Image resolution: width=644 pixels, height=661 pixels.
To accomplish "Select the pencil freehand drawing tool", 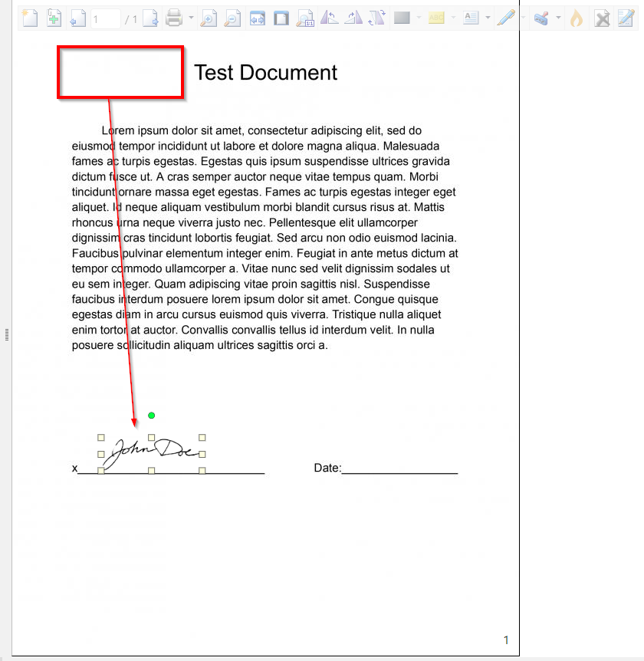I will [x=506, y=18].
